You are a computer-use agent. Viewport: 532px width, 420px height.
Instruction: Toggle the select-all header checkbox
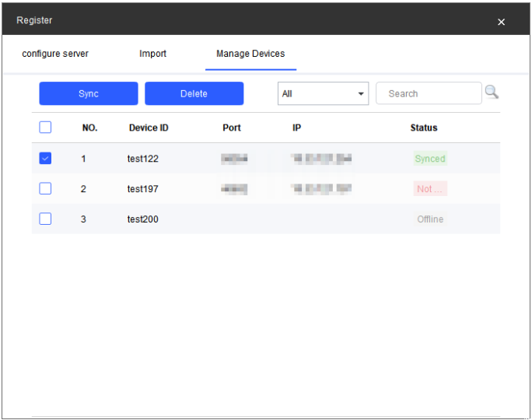coord(45,128)
